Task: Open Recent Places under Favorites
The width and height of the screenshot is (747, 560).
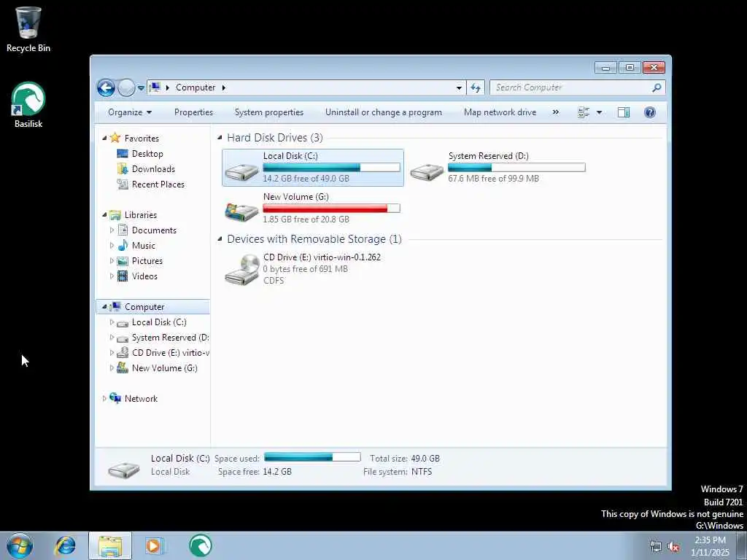Action: (x=158, y=184)
